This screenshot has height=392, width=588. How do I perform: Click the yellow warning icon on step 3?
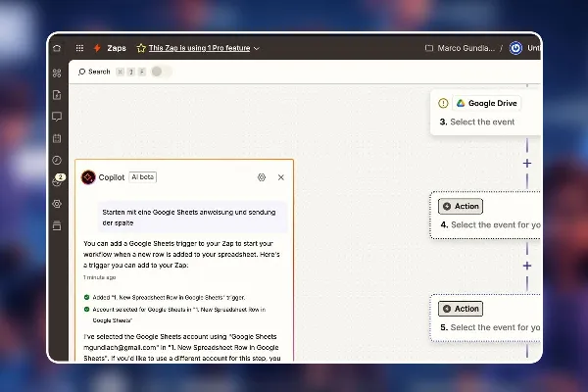443,103
